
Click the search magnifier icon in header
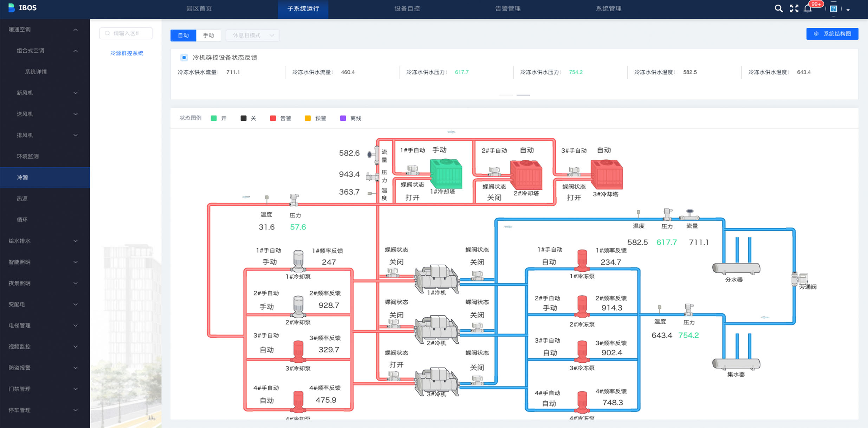click(x=778, y=8)
